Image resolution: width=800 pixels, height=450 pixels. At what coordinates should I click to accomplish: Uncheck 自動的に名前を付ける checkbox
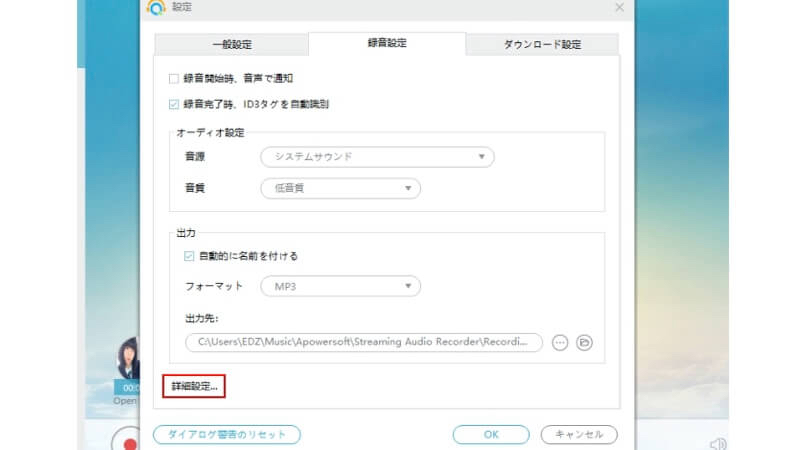click(x=189, y=256)
